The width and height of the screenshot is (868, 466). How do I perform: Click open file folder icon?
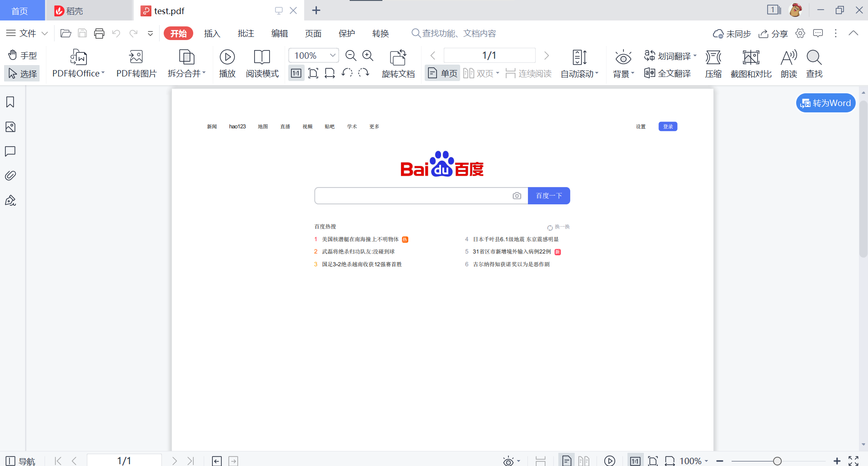(65, 33)
